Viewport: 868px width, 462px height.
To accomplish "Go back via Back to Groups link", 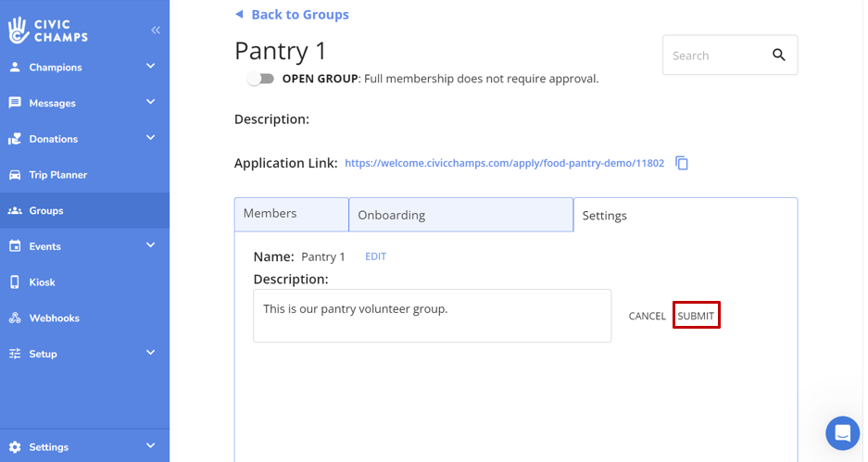I will (299, 15).
